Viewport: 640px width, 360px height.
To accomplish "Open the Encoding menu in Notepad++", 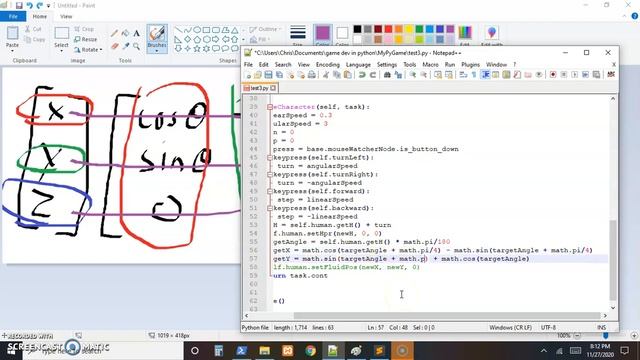I will coord(327,64).
